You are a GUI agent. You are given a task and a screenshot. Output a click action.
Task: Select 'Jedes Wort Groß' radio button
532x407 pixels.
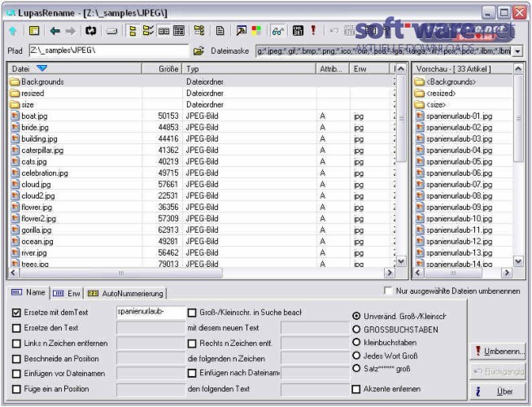(356, 356)
